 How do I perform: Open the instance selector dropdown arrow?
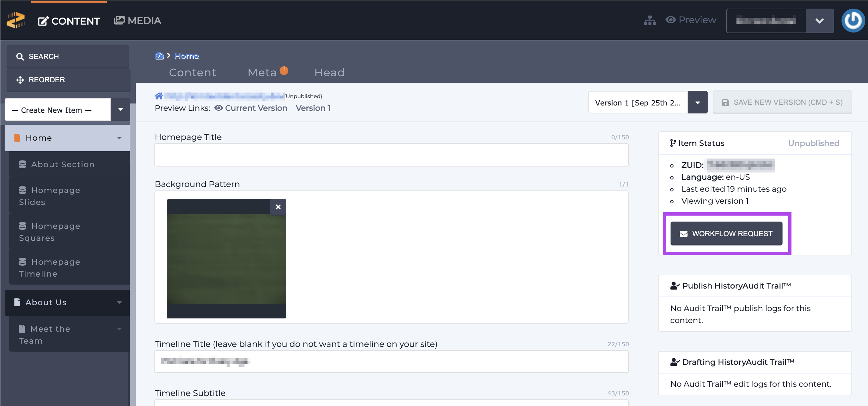click(x=820, y=21)
